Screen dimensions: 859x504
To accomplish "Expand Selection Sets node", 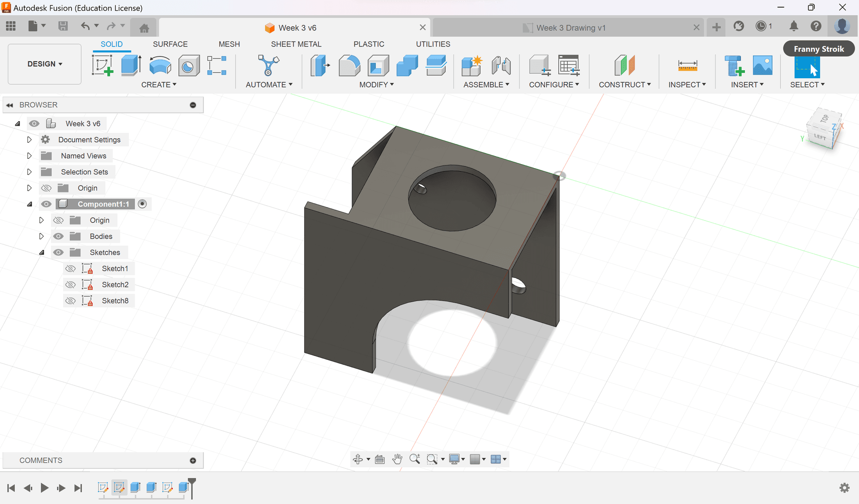I will (x=29, y=172).
